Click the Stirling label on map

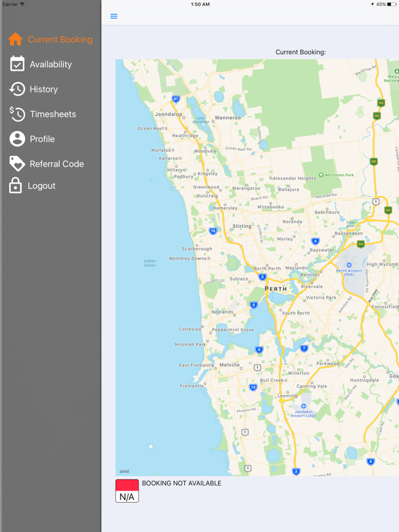[242, 226]
